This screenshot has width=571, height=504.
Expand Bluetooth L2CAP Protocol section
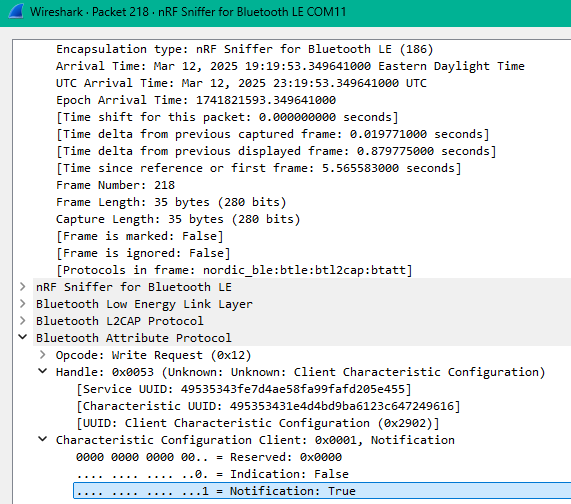tap(23, 321)
